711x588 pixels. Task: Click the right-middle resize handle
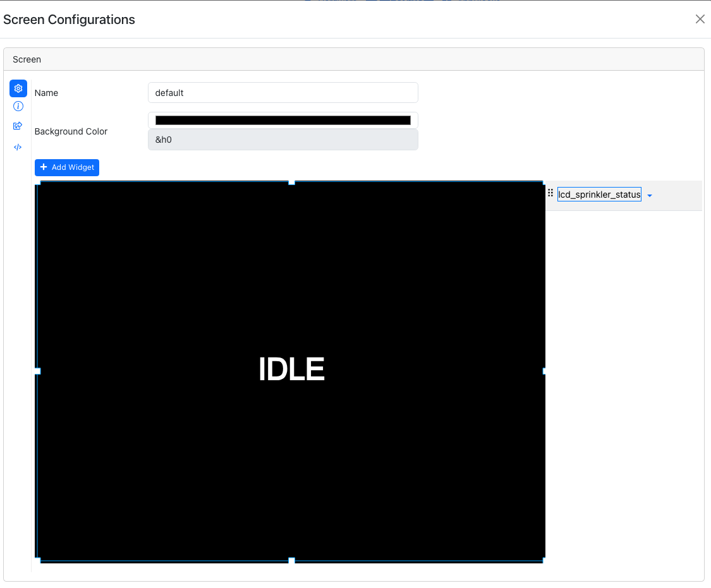[544, 371]
